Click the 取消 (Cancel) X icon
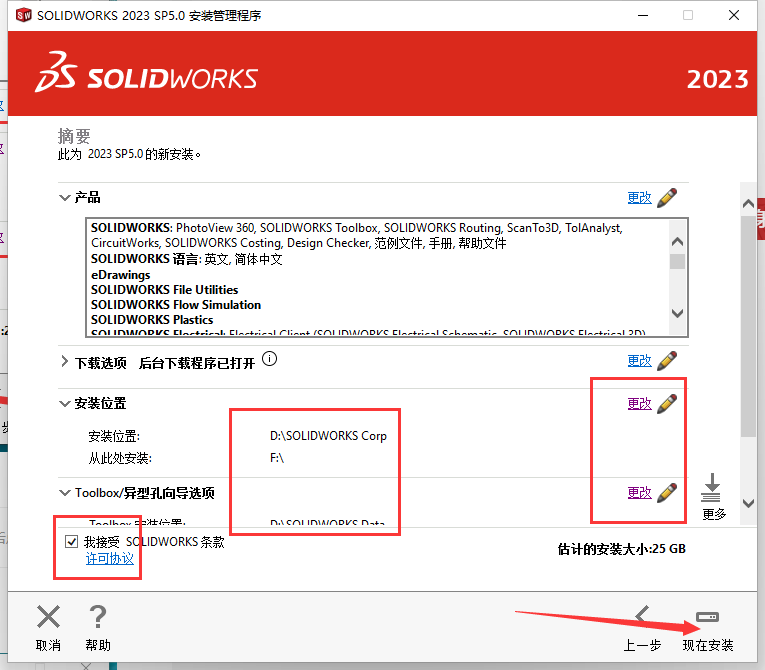765x670 pixels. pyautogui.click(x=48, y=617)
